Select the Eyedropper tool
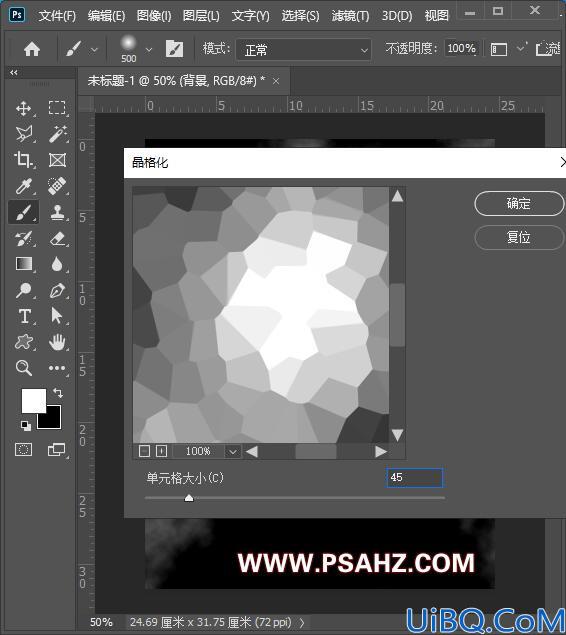566x635 pixels. click(23, 186)
